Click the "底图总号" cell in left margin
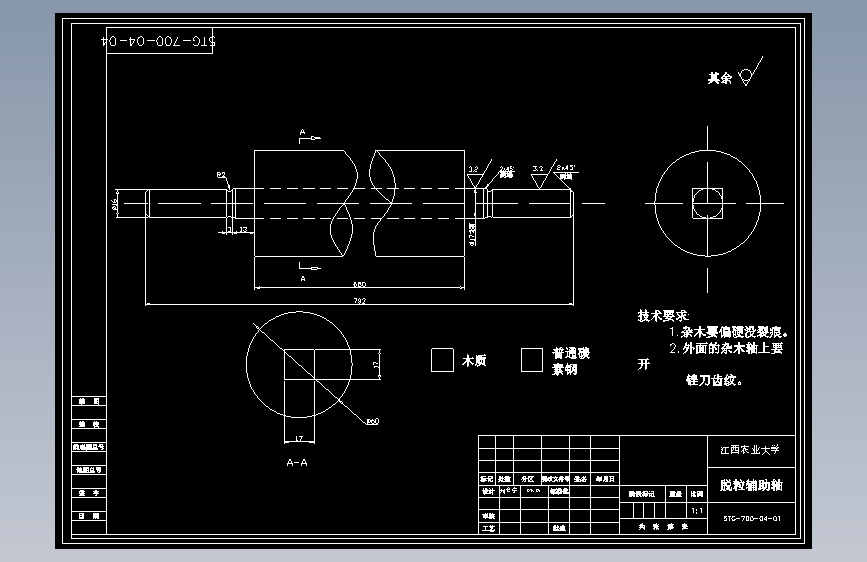This screenshot has height=562, width=867. (x=88, y=470)
